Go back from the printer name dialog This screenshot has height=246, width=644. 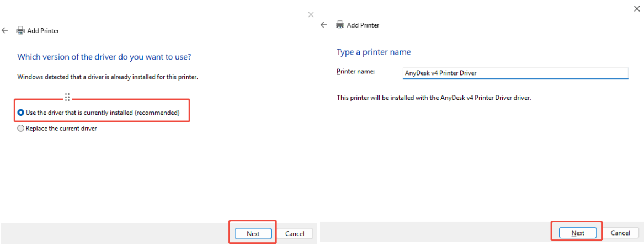[x=324, y=25]
